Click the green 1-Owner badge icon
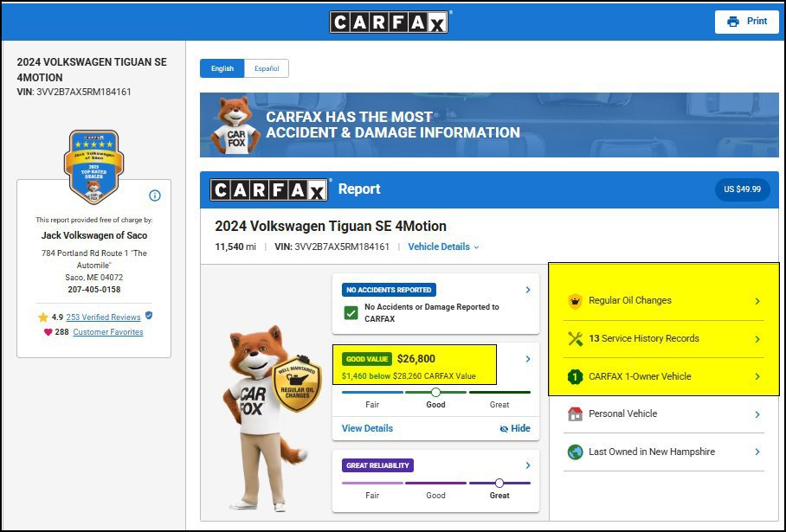The width and height of the screenshot is (786, 532). [575, 376]
